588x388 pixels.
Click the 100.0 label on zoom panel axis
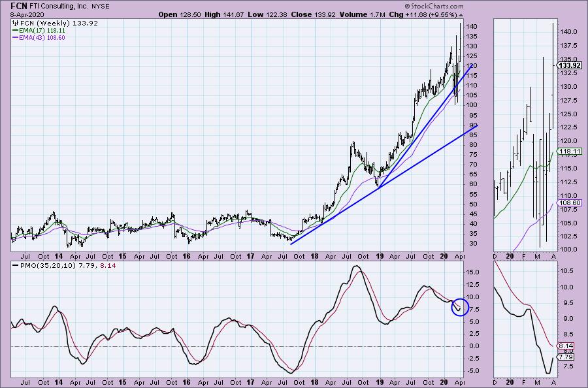pos(569,250)
